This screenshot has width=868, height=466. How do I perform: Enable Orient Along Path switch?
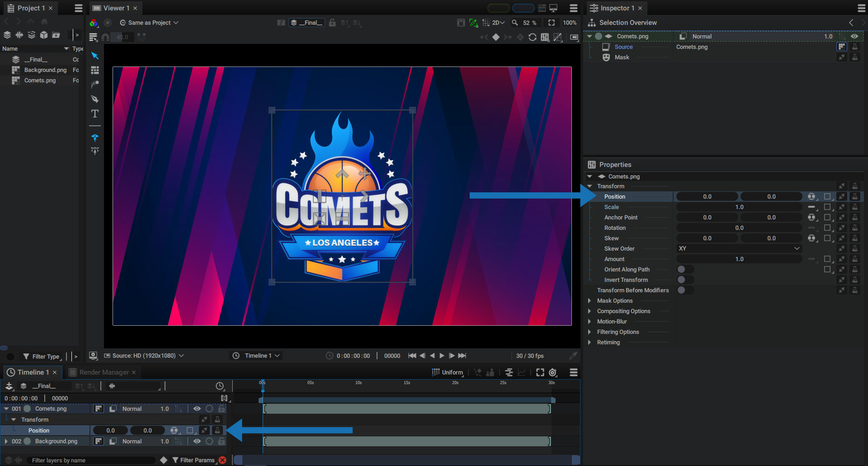[x=685, y=269]
